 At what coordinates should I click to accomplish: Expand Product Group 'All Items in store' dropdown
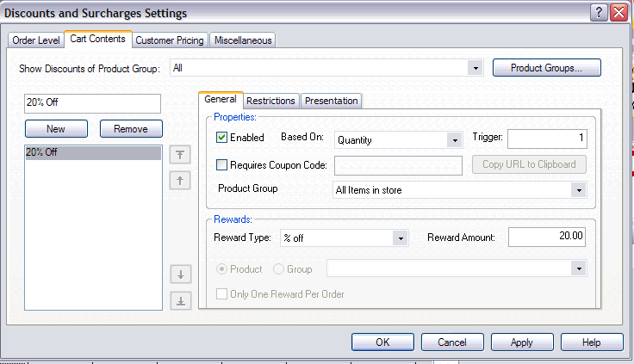pos(578,190)
